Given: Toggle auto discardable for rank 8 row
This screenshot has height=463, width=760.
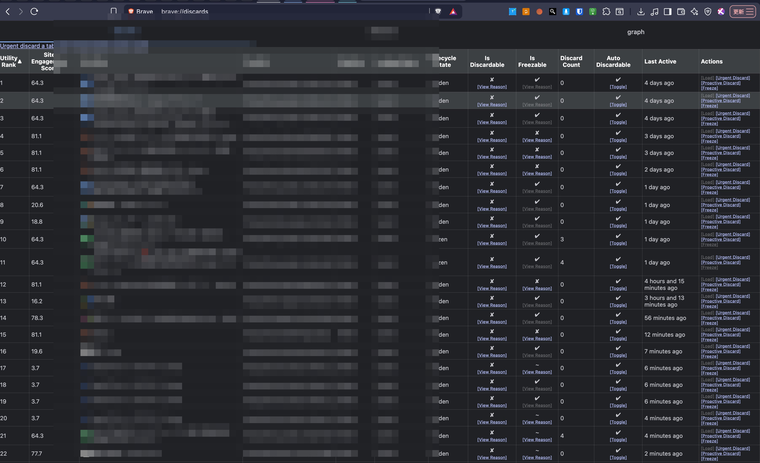Looking at the screenshot, I should 618,209.
